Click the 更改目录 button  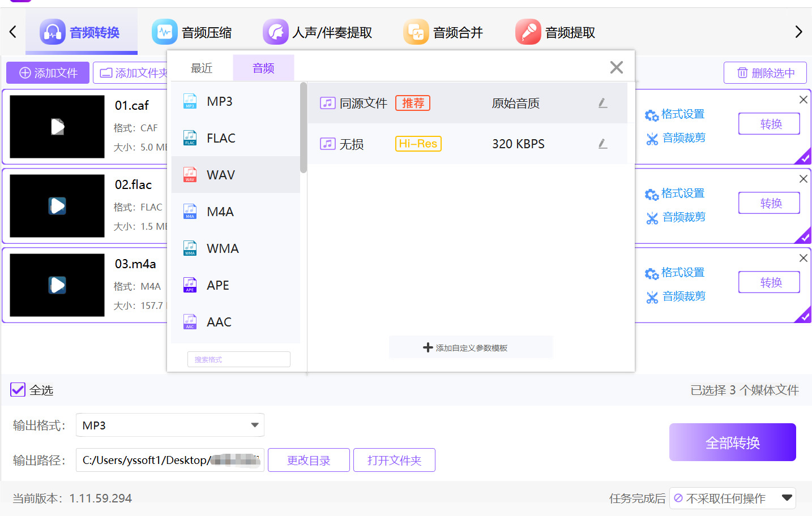click(309, 460)
